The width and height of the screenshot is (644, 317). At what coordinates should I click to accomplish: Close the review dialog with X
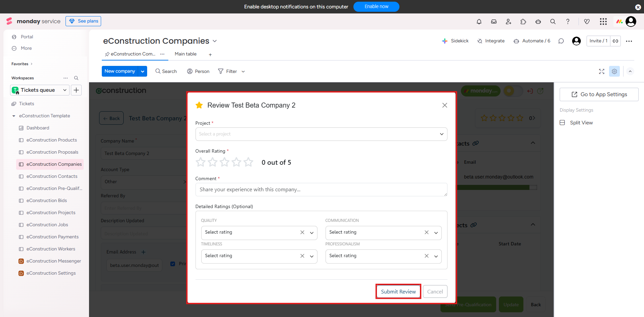445,105
